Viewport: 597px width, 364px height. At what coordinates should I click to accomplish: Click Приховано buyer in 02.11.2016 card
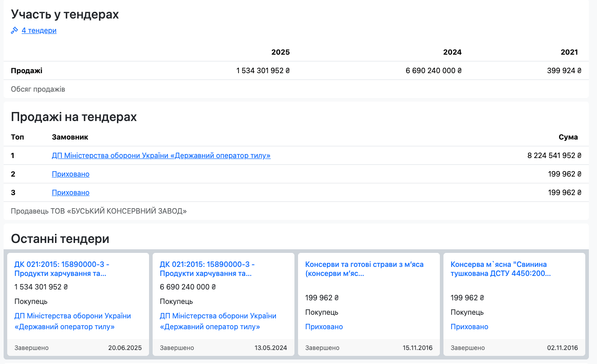[x=469, y=327]
